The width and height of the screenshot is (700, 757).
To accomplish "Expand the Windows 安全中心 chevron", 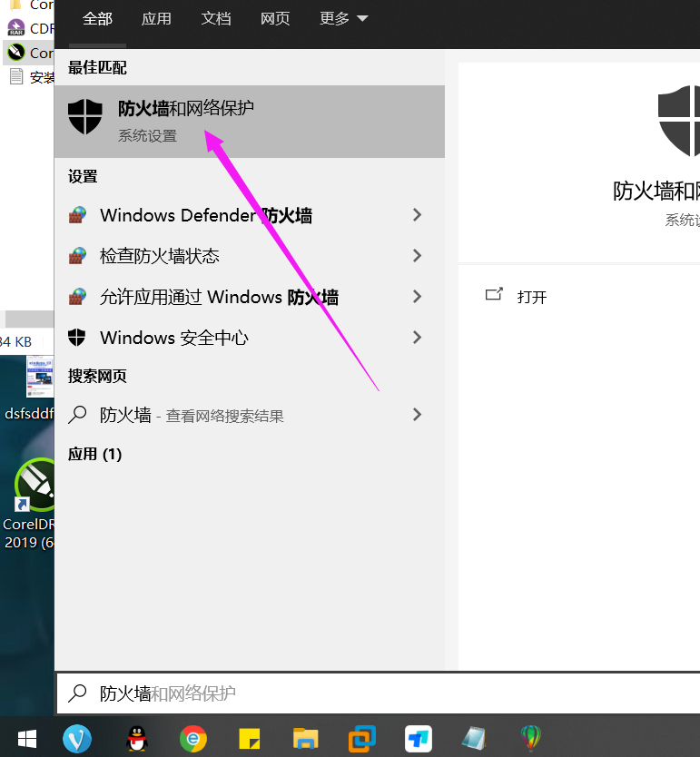I will [418, 338].
